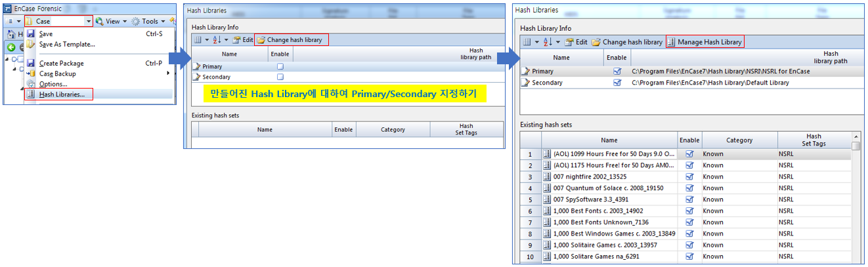Choose Save As Template... menu entry
Screen dimensions: 868x267
(x=98, y=45)
